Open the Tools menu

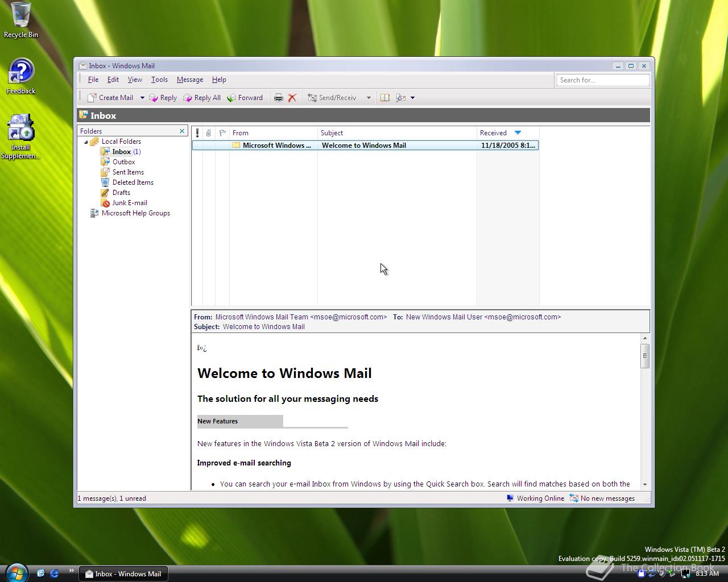159,80
